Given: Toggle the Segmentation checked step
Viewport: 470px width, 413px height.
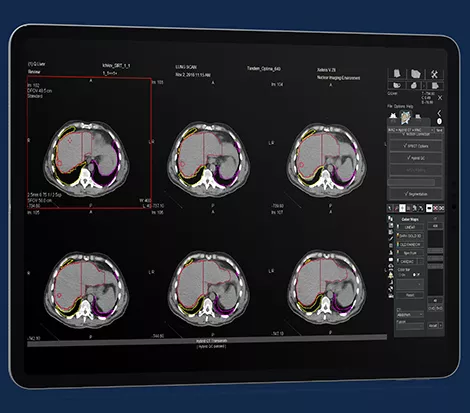Looking at the screenshot, I should (x=416, y=194).
